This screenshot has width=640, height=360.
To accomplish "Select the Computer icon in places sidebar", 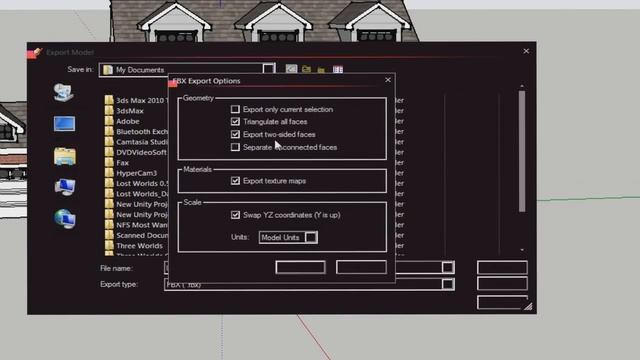I will [x=64, y=187].
